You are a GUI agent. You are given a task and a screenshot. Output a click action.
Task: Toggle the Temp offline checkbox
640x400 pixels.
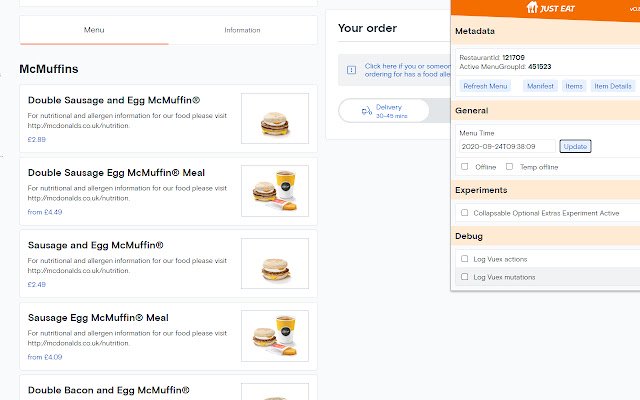pyautogui.click(x=509, y=167)
